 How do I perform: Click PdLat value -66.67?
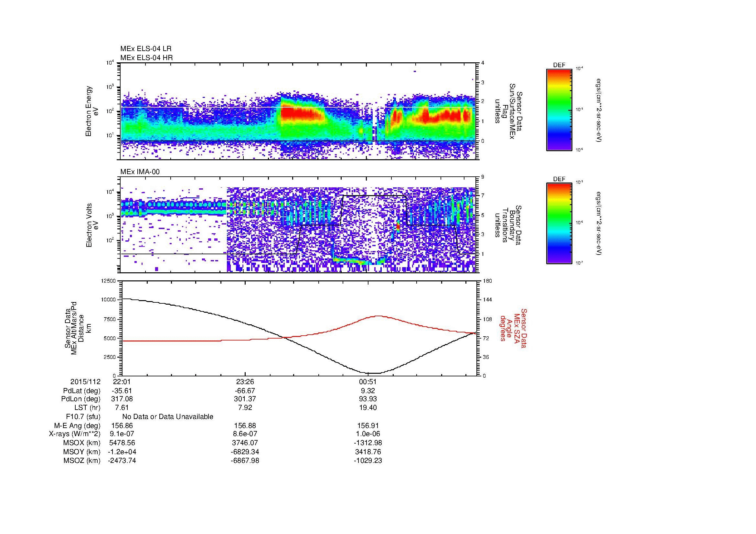pyautogui.click(x=245, y=391)
